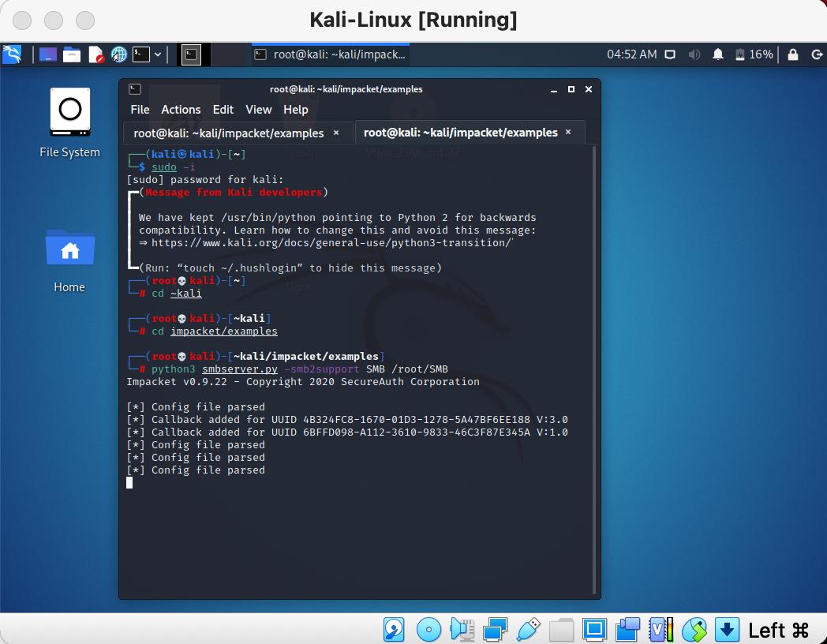Image resolution: width=827 pixels, height=644 pixels.
Task: Click the underlined impacket/examples path
Action: pyautogui.click(x=223, y=331)
